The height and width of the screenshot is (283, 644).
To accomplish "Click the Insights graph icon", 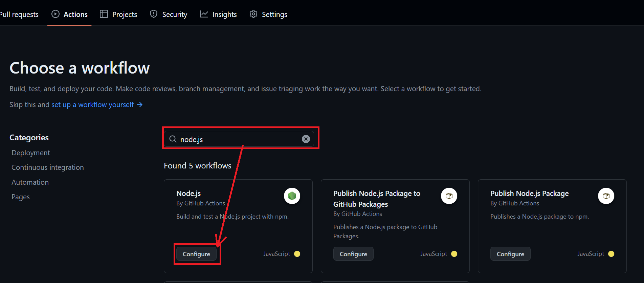I will 204,14.
